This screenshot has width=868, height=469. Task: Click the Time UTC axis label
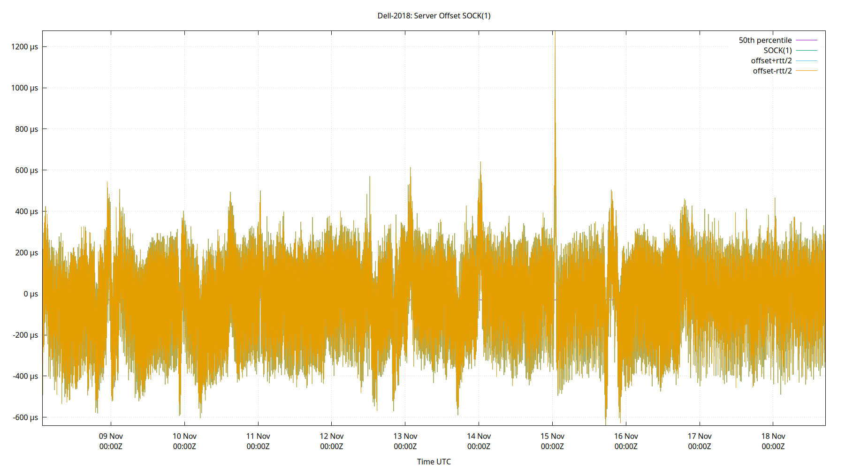[x=434, y=461]
